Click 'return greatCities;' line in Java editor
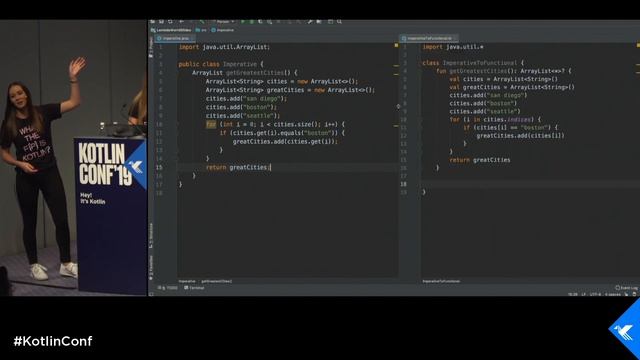Screen dimensions: 640x360 (238, 167)
